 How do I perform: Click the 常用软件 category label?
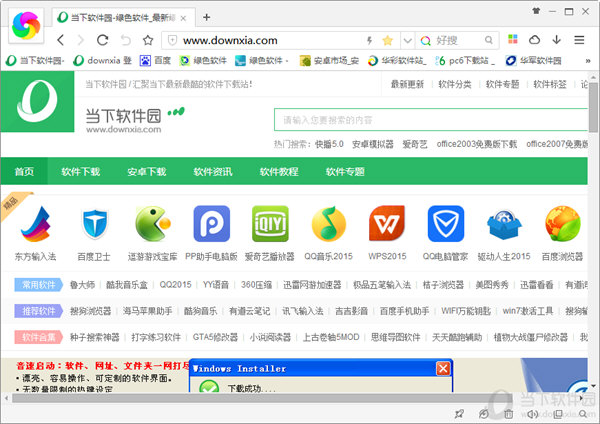39,285
